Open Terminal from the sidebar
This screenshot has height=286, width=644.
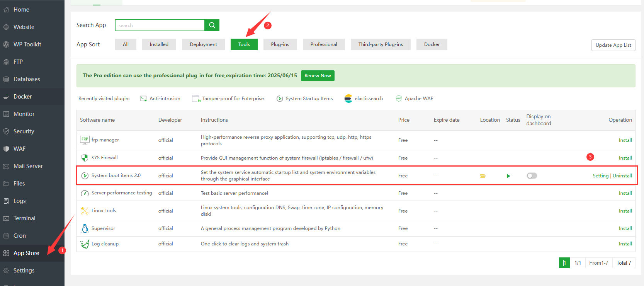click(24, 218)
